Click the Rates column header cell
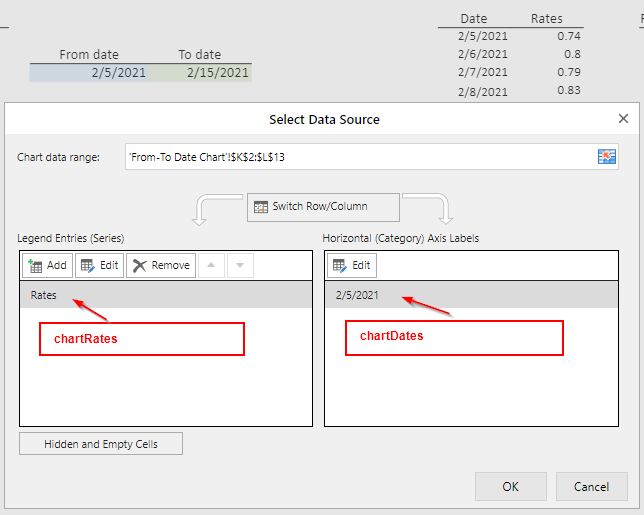The image size is (644, 515). click(x=546, y=19)
